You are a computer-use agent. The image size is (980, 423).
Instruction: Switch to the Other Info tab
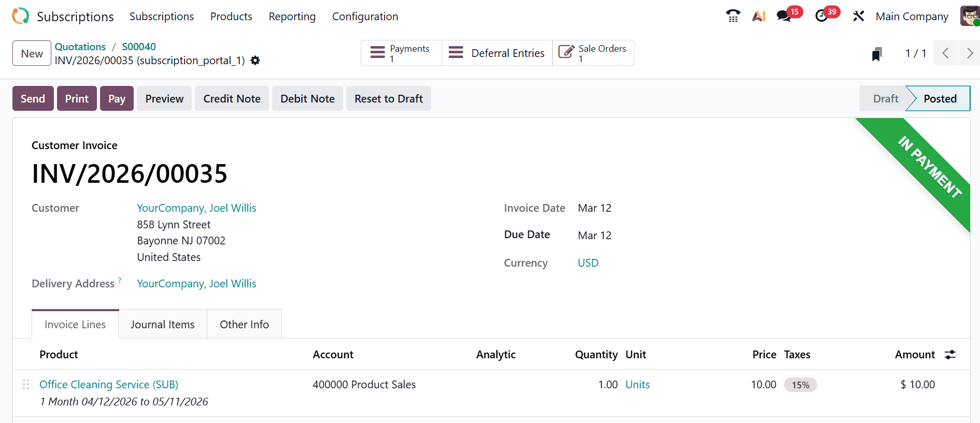coord(244,325)
